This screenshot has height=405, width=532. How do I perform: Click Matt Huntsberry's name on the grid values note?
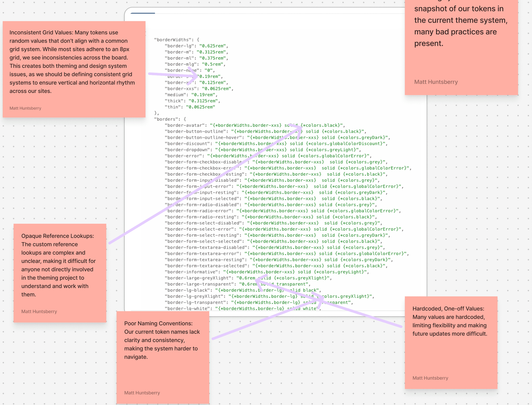tap(25, 108)
